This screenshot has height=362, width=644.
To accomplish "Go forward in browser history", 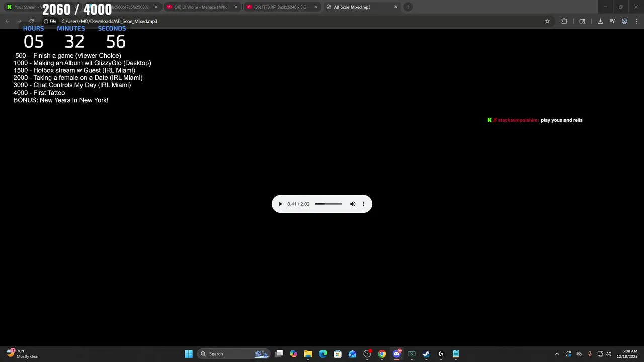I will 19,21.
